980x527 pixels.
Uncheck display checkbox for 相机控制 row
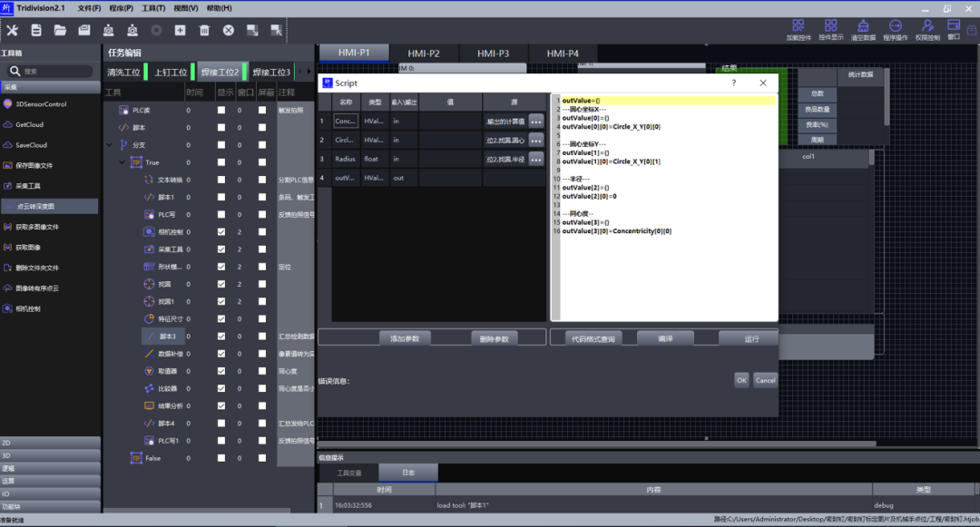tap(221, 232)
